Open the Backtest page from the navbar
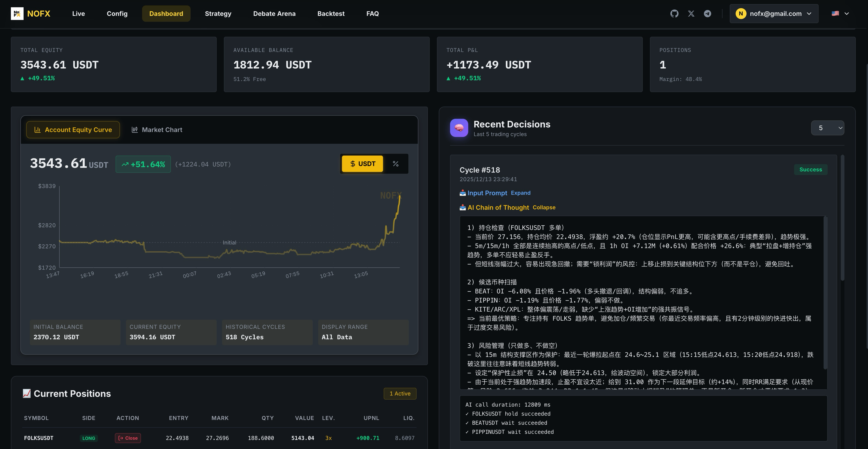This screenshot has width=868, height=449. tap(331, 13)
